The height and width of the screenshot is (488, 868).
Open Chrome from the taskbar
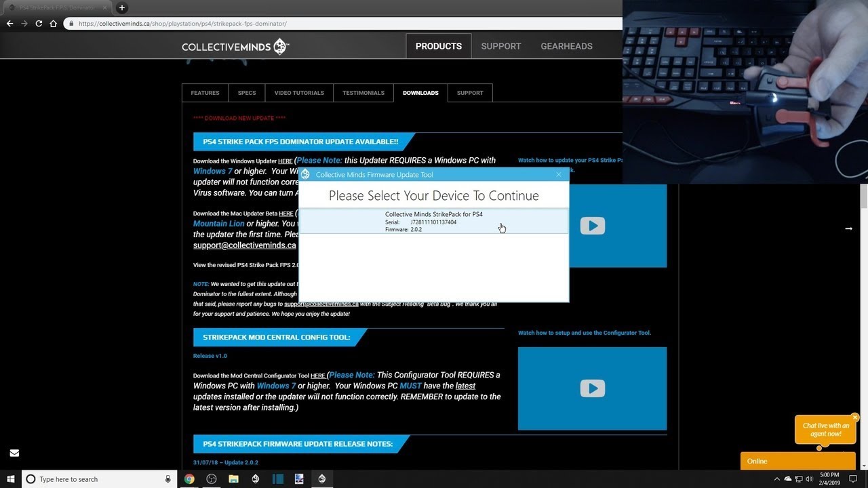(189, 479)
